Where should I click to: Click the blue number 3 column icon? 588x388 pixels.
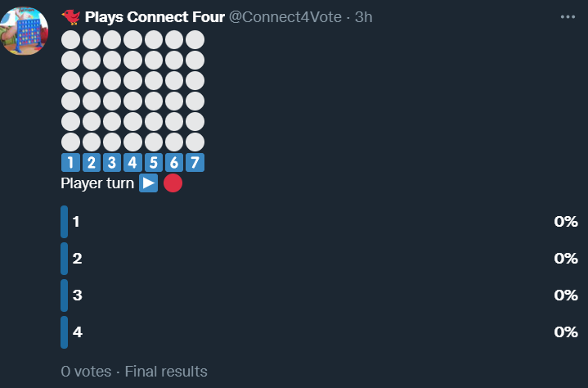coord(112,162)
